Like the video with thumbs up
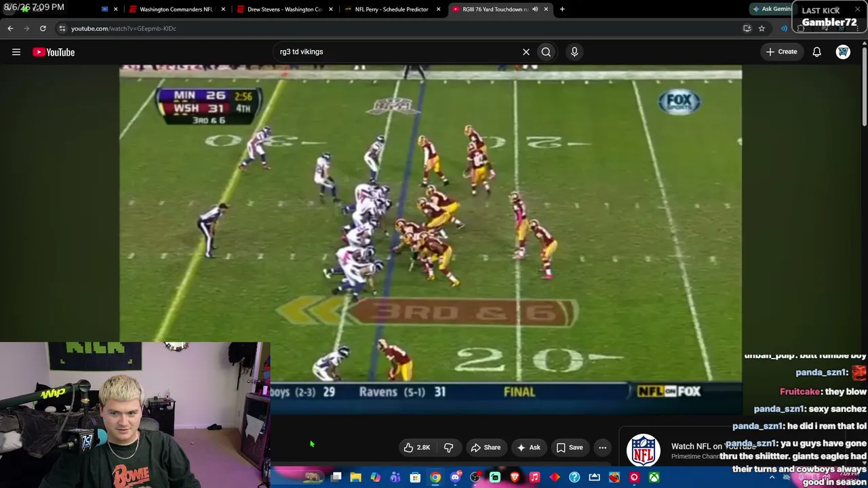 point(417,447)
